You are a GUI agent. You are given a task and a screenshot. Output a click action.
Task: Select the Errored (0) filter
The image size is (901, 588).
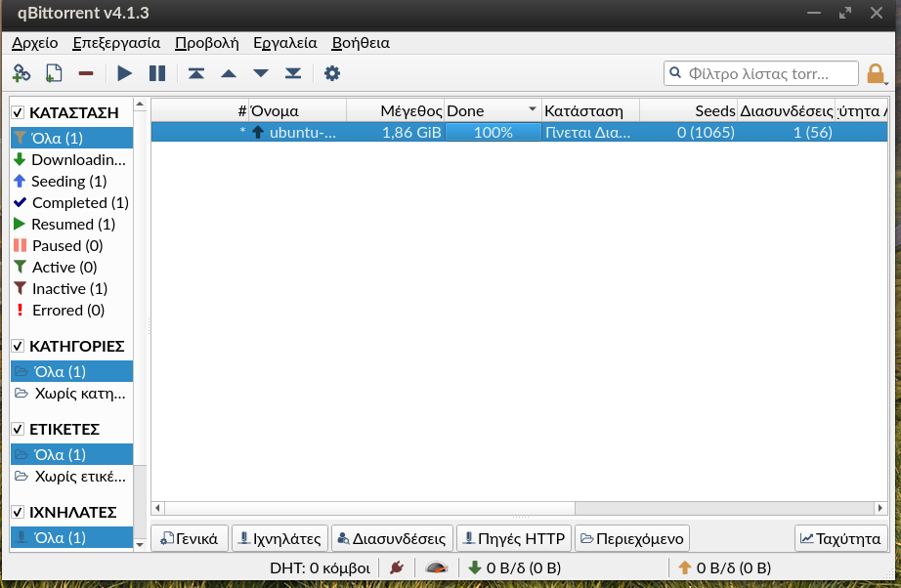72,311
